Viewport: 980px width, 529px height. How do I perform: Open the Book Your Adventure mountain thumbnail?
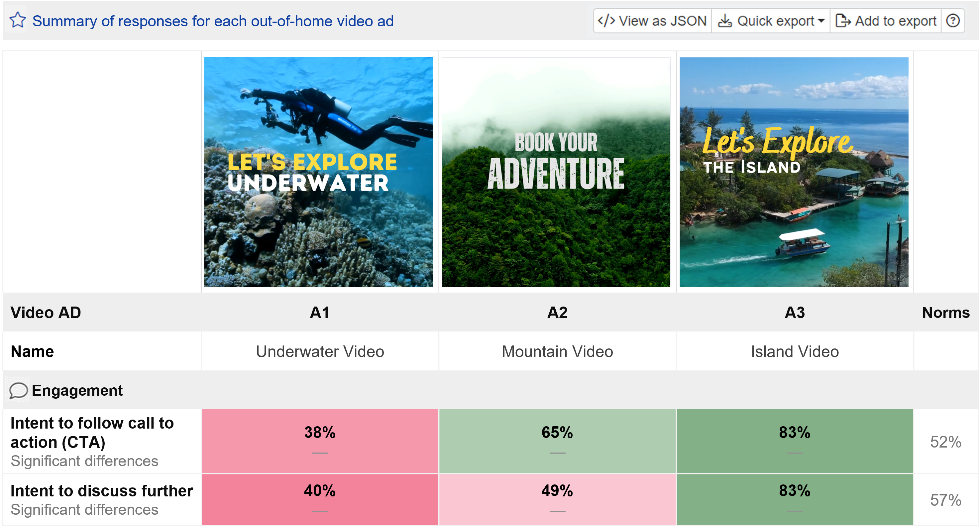[556, 172]
